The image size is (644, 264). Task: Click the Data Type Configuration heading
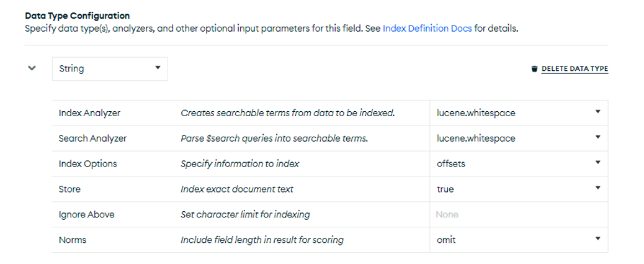[77, 16]
